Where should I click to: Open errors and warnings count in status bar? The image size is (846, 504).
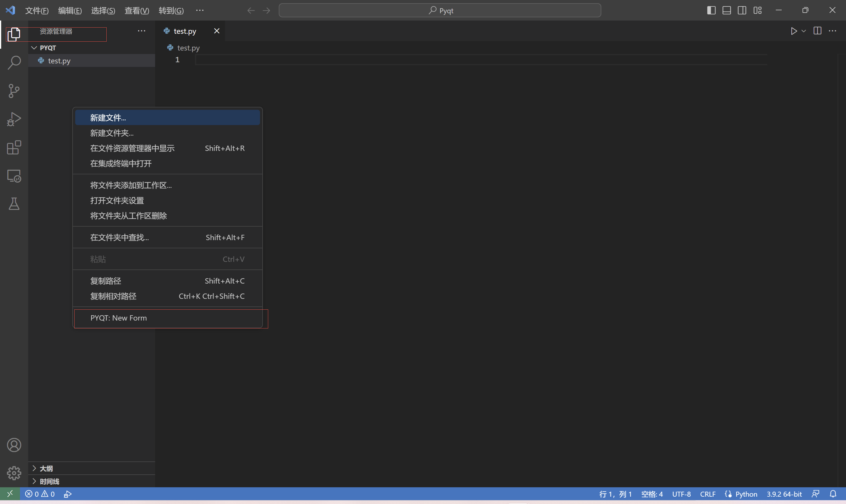click(x=40, y=494)
